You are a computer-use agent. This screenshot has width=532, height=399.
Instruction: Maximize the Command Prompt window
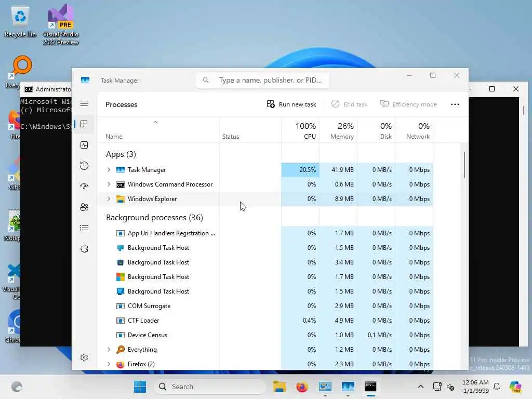pyautogui.click(x=492, y=89)
